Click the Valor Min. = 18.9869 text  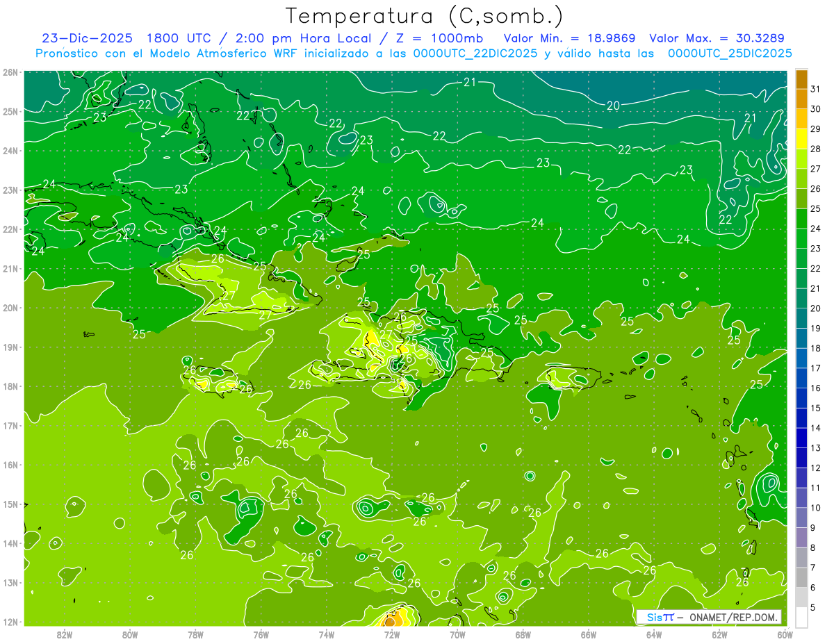click(570, 38)
